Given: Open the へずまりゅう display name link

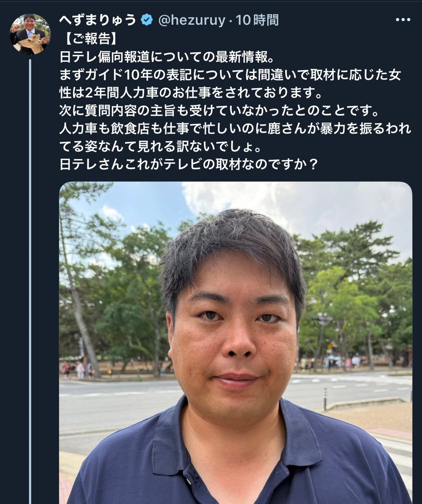Looking at the screenshot, I should point(97,20).
